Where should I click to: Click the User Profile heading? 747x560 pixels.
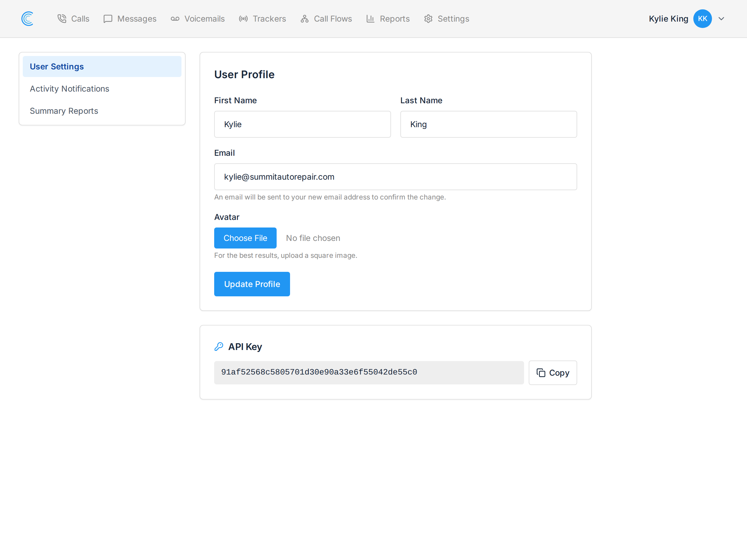tap(244, 75)
